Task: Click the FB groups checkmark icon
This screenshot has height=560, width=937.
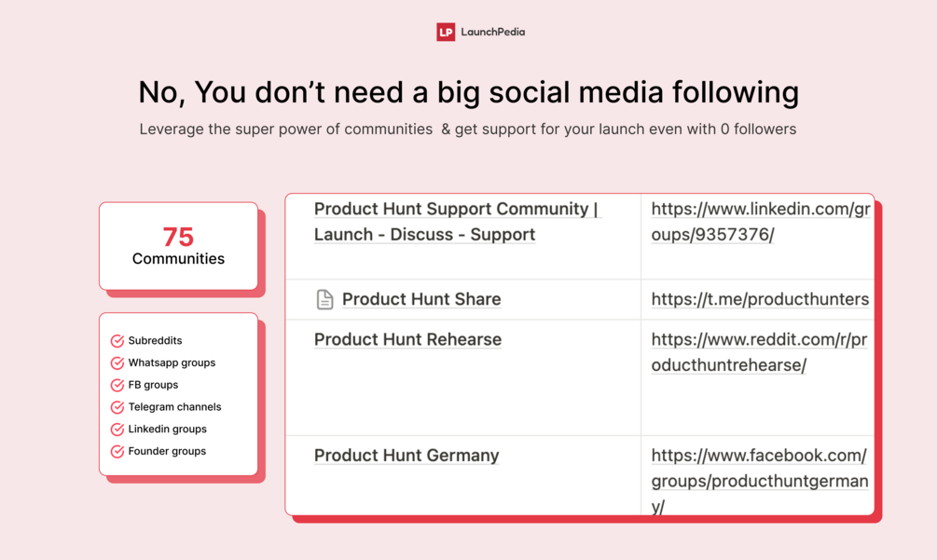Action: (x=117, y=385)
